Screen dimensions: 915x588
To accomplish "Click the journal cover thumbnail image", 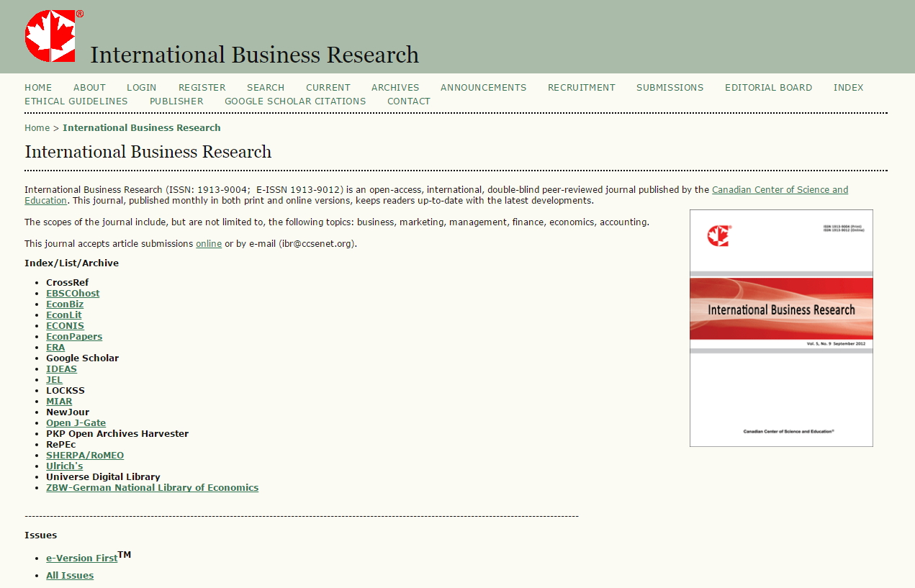I will pos(781,328).
